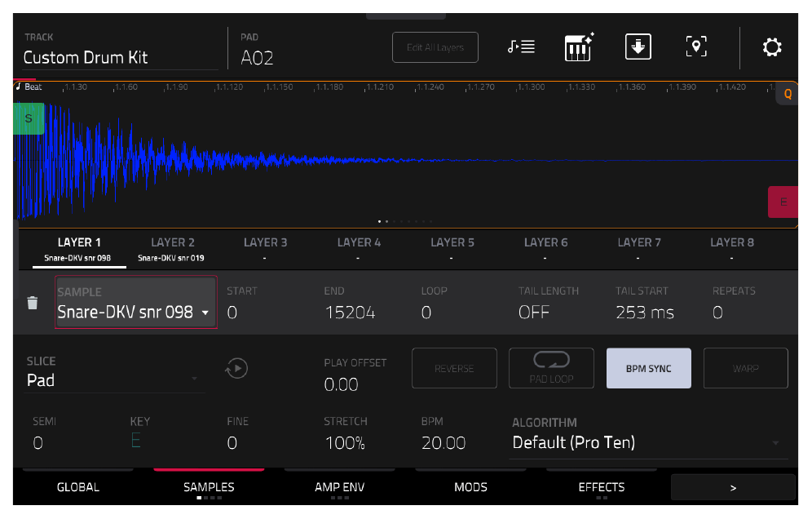The height and width of the screenshot is (519, 812).
Task: Open the keyboard auto-sample icon
Action: point(579,47)
